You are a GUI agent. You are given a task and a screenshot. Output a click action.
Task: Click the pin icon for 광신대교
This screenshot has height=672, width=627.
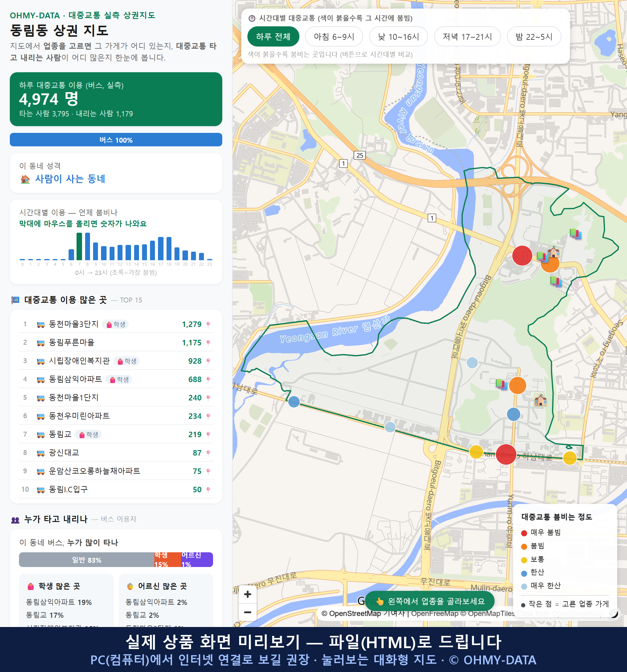click(208, 453)
